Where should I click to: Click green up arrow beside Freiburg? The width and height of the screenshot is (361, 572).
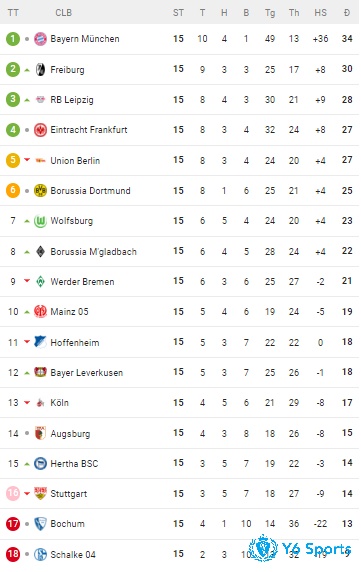tap(27, 70)
